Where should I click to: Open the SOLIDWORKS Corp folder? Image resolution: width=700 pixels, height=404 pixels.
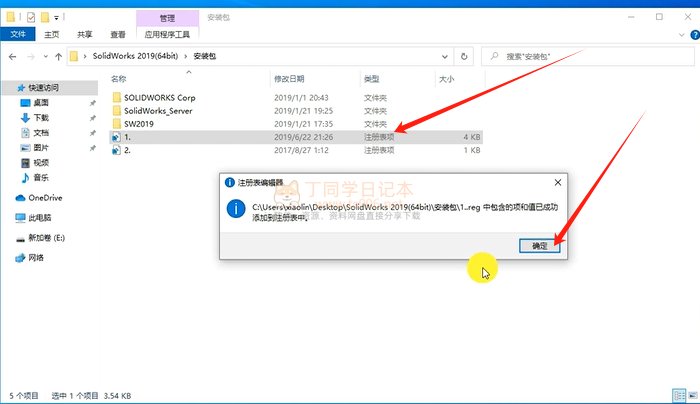pyautogui.click(x=159, y=97)
